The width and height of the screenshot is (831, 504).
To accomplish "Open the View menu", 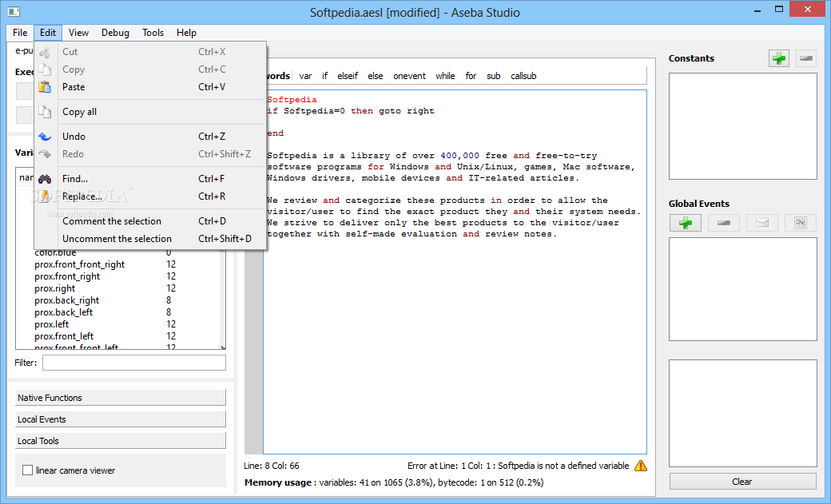I will click(78, 32).
